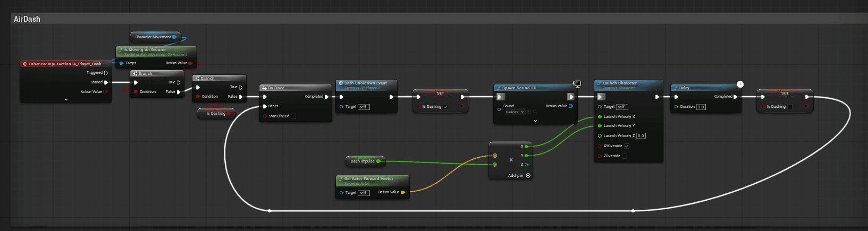Click the Dash Impulse variable's green output pin

pos(378,161)
